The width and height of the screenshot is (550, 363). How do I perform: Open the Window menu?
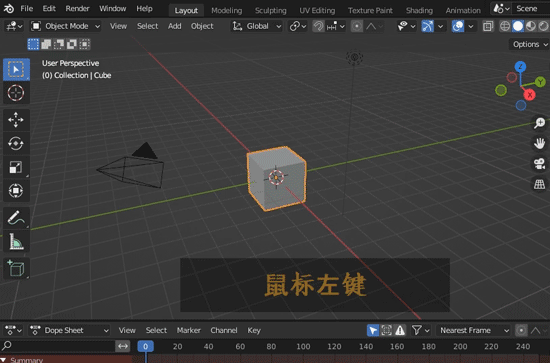(x=113, y=8)
